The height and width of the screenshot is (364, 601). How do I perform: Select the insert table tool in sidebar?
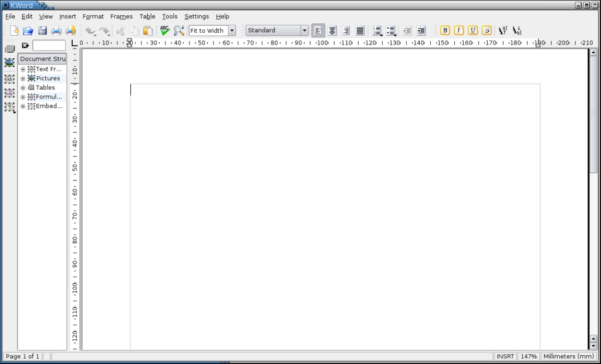point(10,49)
